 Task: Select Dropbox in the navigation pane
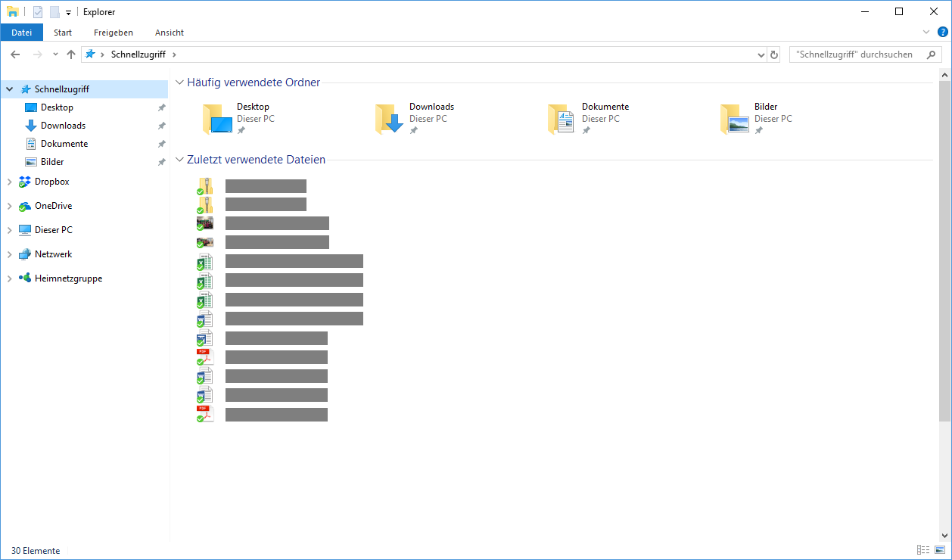[52, 181]
